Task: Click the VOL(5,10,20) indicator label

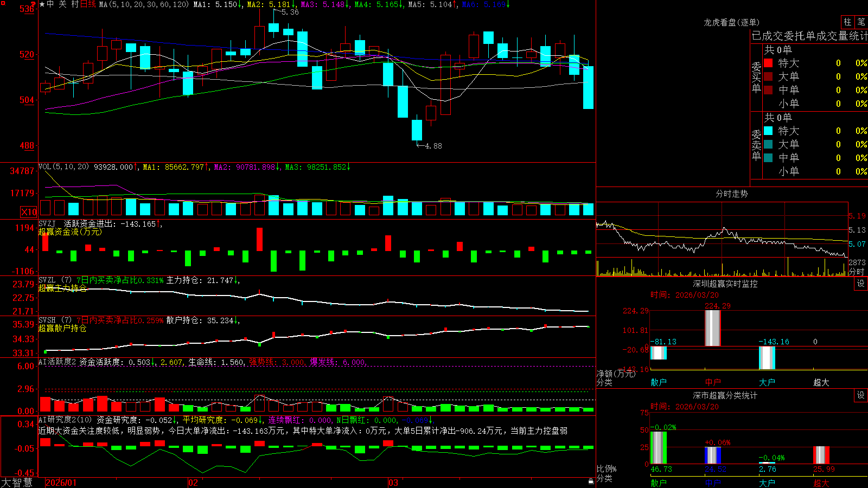Action: pos(63,167)
